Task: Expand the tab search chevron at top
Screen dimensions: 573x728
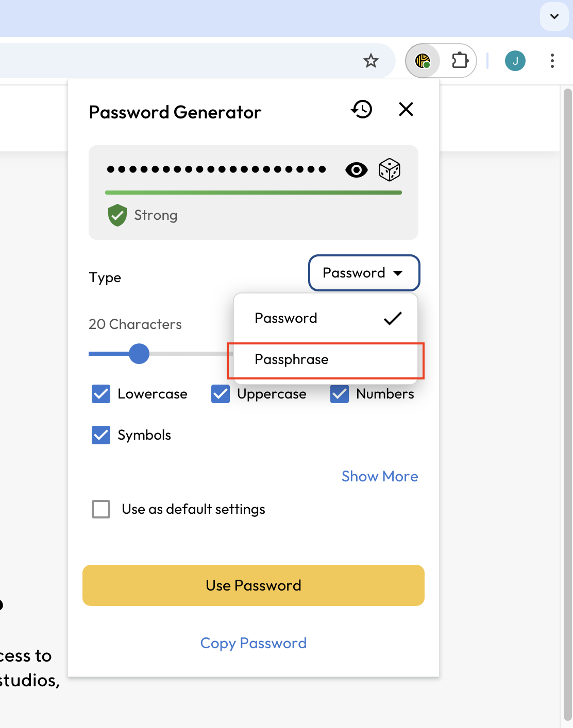Action: [x=554, y=16]
